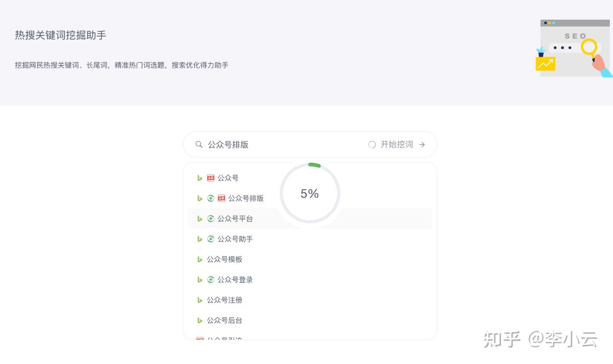This screenshot has width=613, height=364.
Task: Focus the keyword input containing 公众号排版
Action: tap(281, 145)
